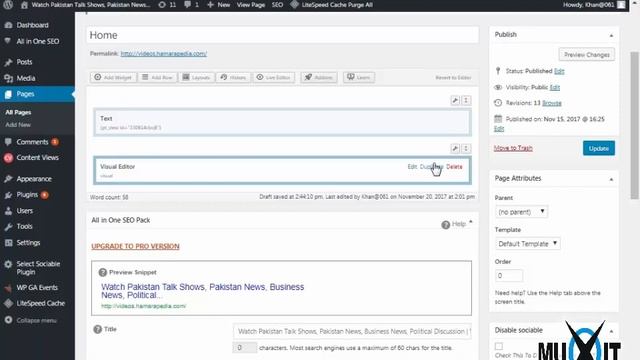Image resolution: width=640 pixels, height=360 pixels.
Task: Click Preview Changes button
Action: (587, 55)
